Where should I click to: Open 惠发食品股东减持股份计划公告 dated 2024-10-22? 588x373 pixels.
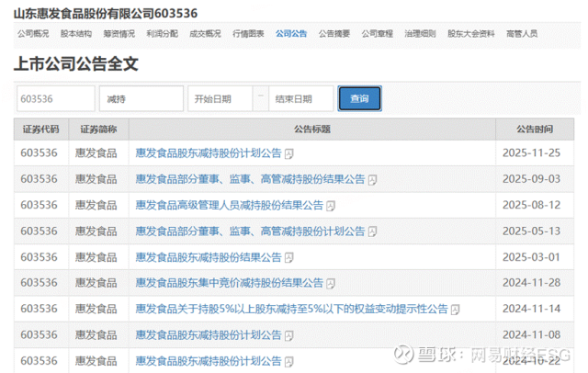pyautogui.click(x=209, y=361)
